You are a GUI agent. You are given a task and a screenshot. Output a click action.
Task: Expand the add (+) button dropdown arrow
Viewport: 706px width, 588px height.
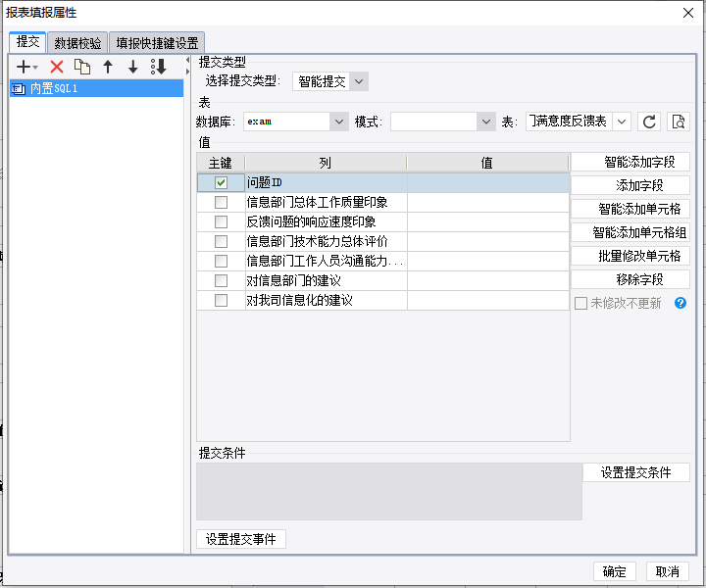pyautogui.click(x=35, y=68)
